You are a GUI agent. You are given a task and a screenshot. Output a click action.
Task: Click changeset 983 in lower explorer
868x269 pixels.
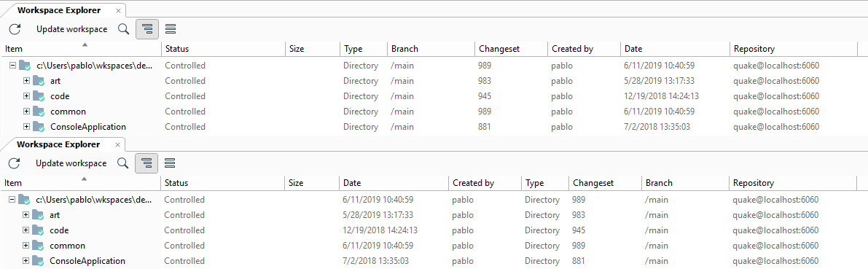(578, 215)
